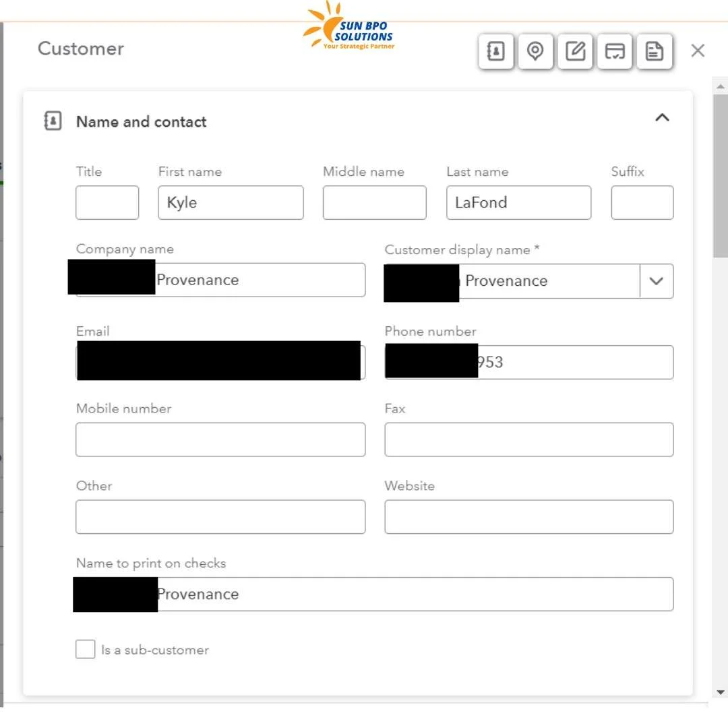
Task: Focus the Fax input field
Action: point(529,439)
